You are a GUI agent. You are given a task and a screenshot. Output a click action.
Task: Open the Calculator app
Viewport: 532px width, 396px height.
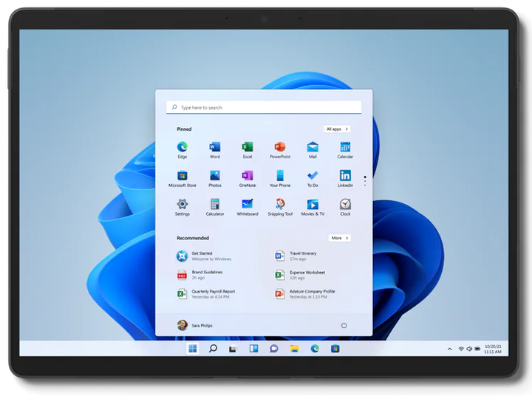pyautogui.click(x=215, y=207)
